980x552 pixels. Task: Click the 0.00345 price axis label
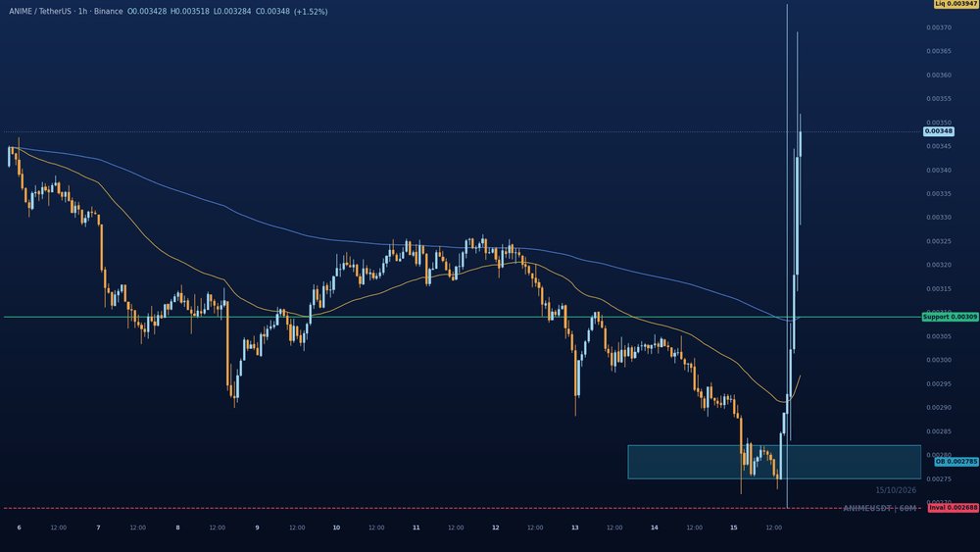click(x=938, y=146)
